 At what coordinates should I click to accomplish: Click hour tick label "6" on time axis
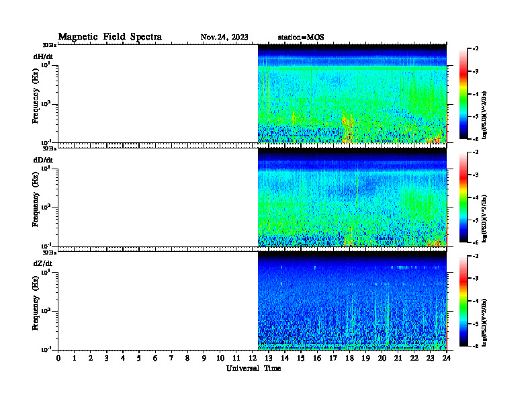pos(155,359)
